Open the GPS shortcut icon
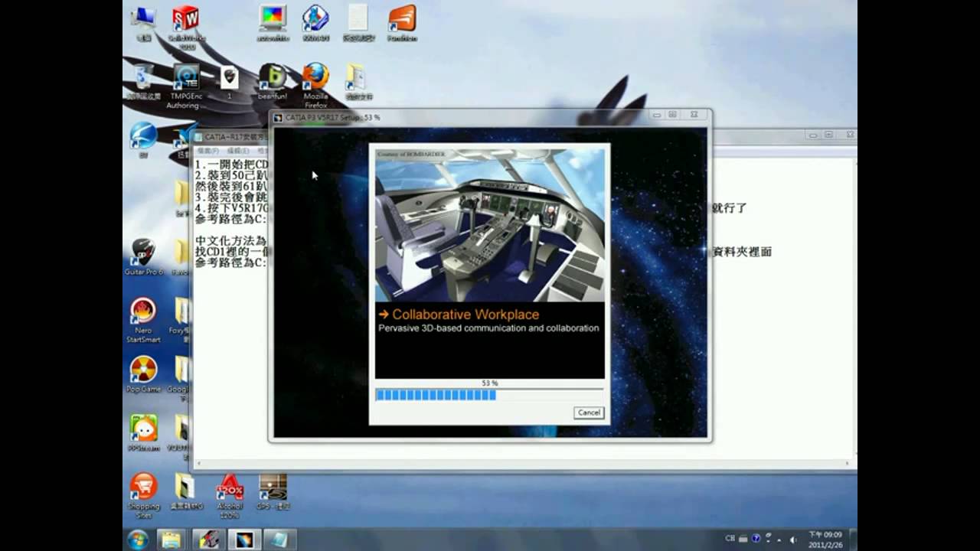 pos(273,491)
